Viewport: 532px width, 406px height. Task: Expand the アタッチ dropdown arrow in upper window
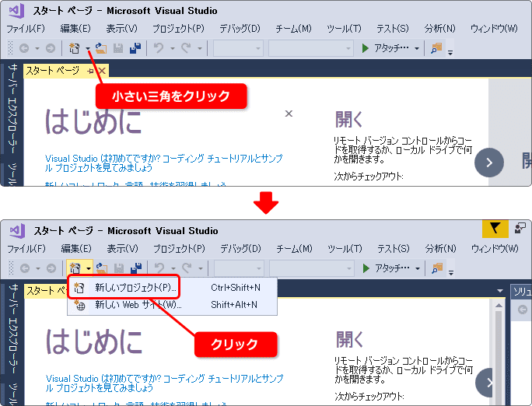point(417,48)
